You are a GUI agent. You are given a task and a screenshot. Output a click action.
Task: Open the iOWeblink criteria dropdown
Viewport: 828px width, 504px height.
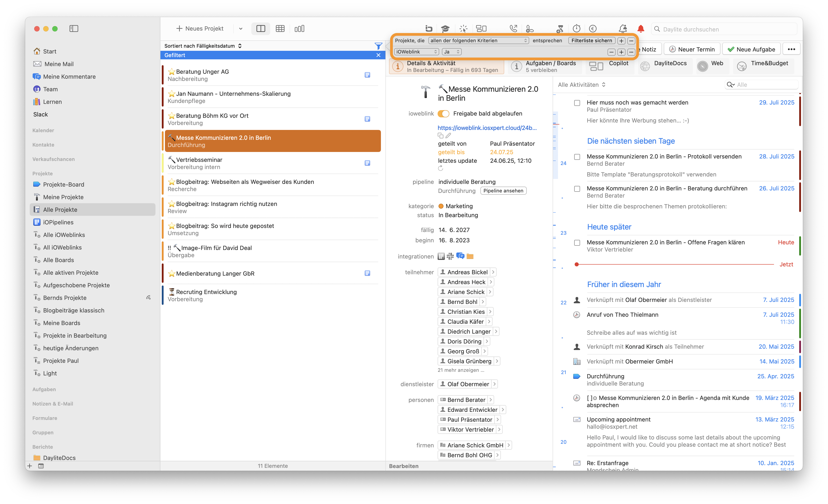(416, 52)
